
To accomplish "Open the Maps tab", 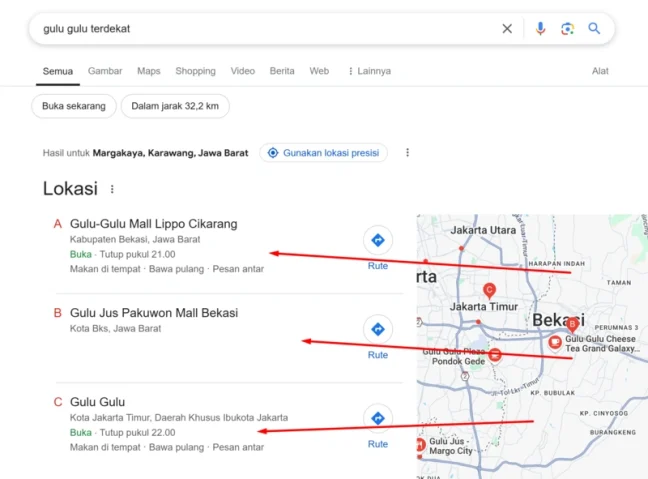I will (149, 71).
